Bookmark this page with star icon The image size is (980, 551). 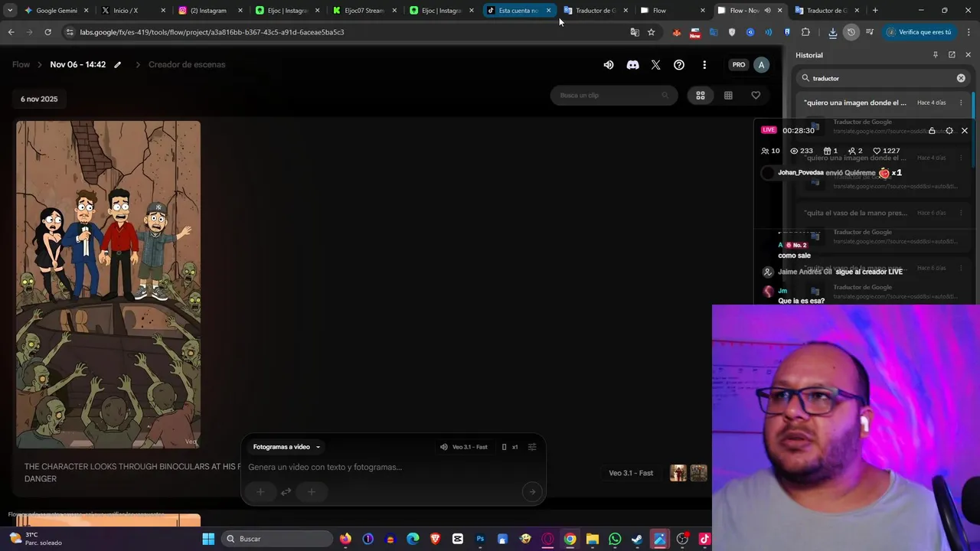click(x=652, y=32)
